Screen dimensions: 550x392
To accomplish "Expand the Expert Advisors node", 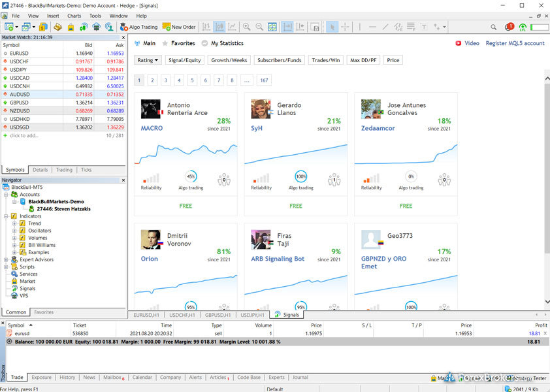I will click(6, 259).
